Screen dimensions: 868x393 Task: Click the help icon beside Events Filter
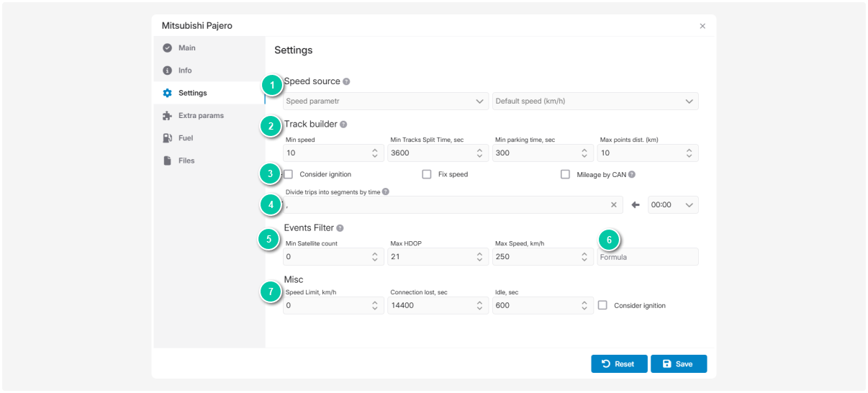click(340, 228)
